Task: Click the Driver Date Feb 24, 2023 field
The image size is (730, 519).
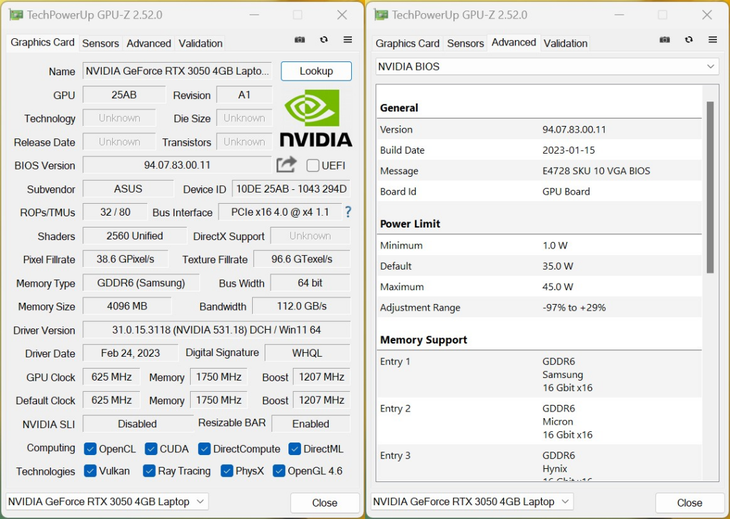Action: tap(130, 353)
